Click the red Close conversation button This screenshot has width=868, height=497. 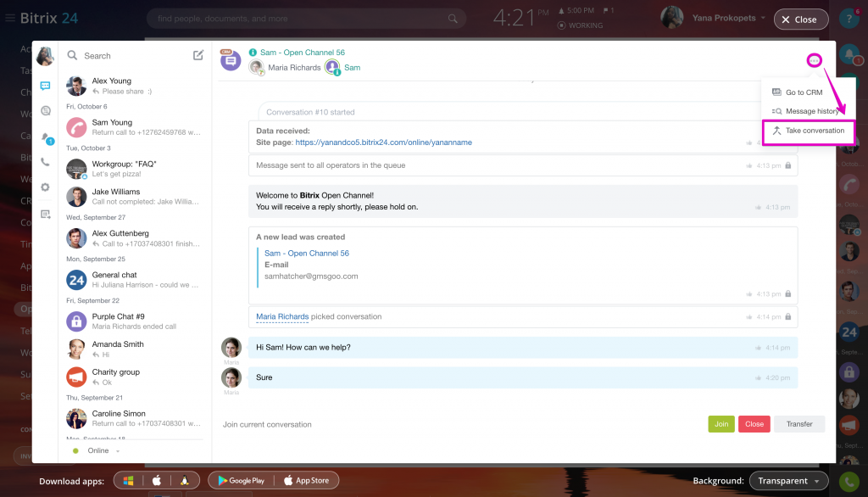click(754, 424)
